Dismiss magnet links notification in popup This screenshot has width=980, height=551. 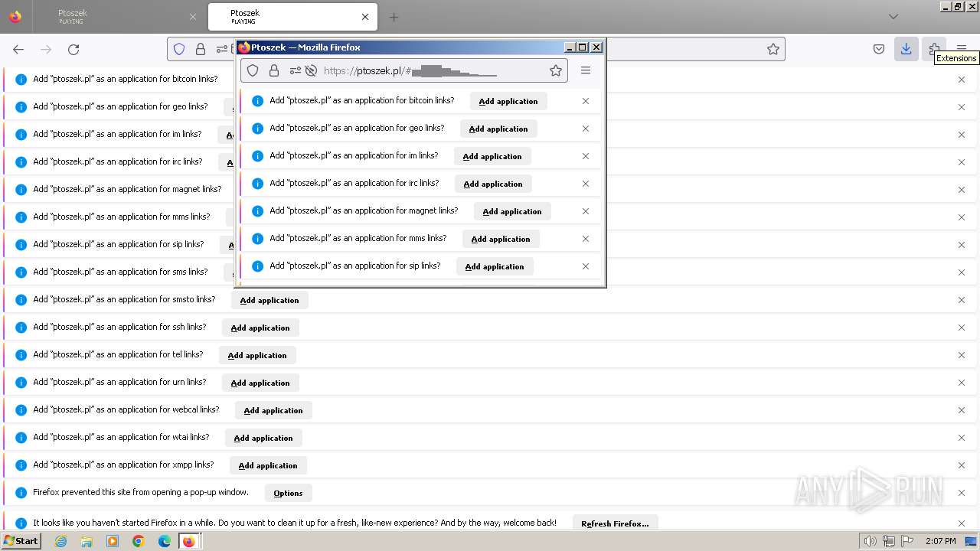[x=586, y=211]
